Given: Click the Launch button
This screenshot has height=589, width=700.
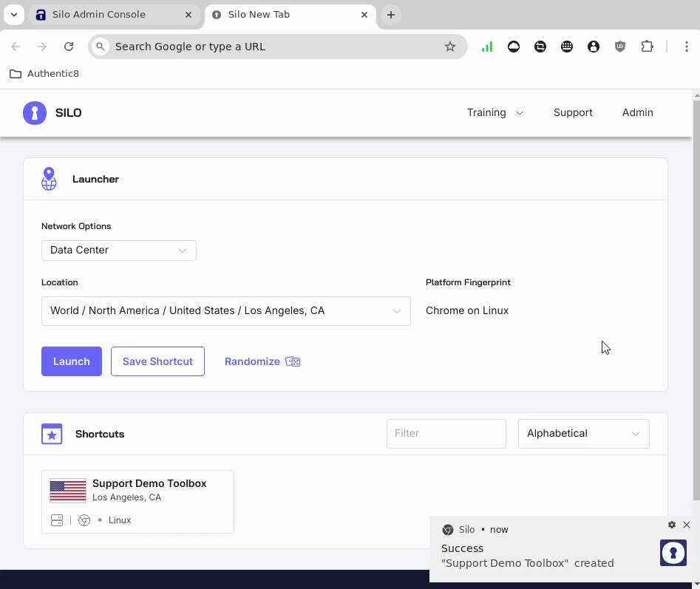Looking at the screenshot, I should (72, 361).
